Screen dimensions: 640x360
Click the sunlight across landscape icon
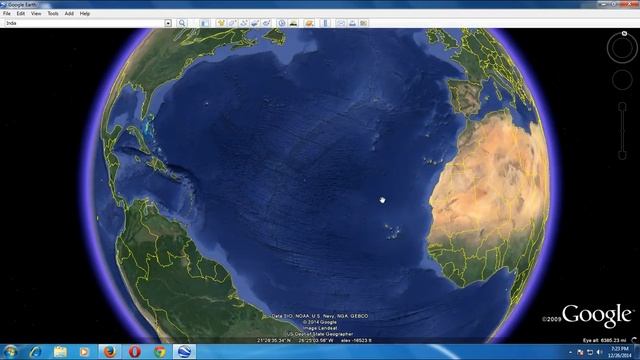(x=293, y=23)
